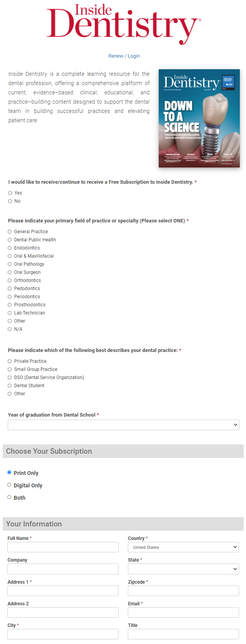Image resolution: width=246 pixels, height=644 pixels.
Task: Choose General Practice specialty
Action: coord(10,232)
